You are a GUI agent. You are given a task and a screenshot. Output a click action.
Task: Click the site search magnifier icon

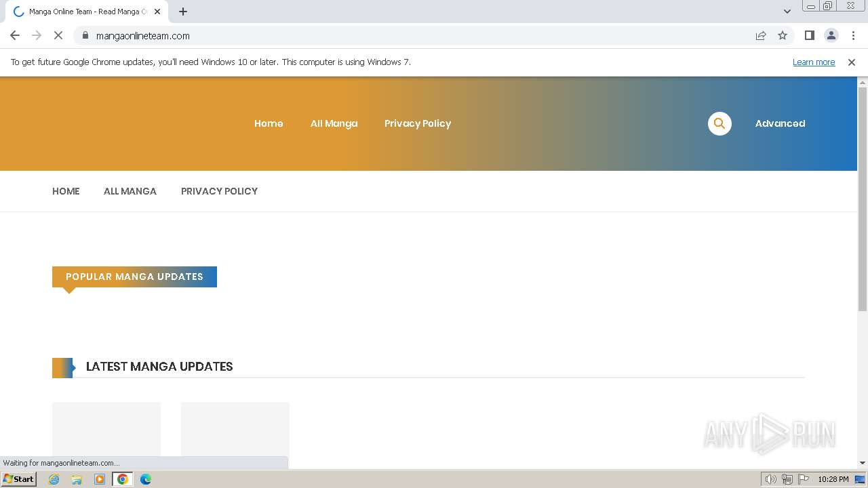(719, 123)
